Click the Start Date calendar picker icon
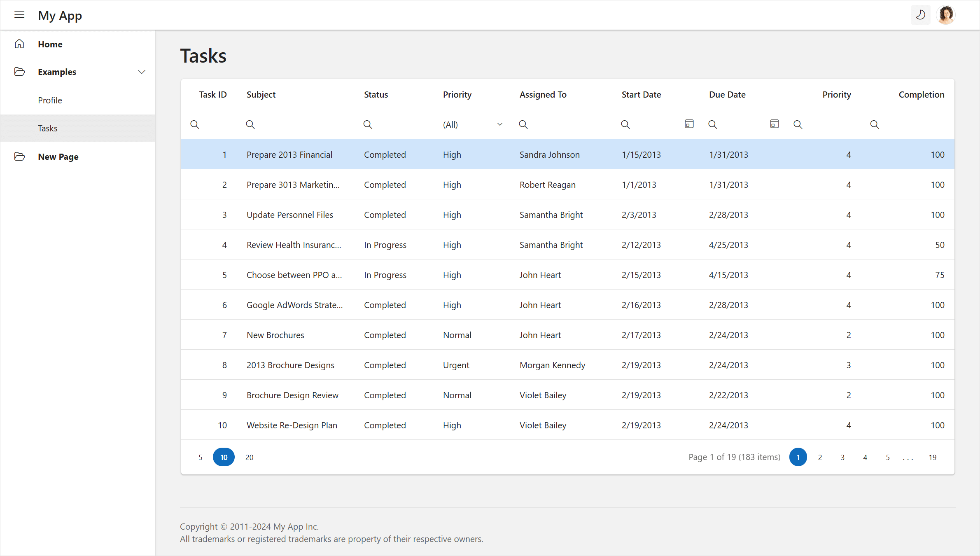This screenshot has height=556, width=980. [x=689, y=124]
